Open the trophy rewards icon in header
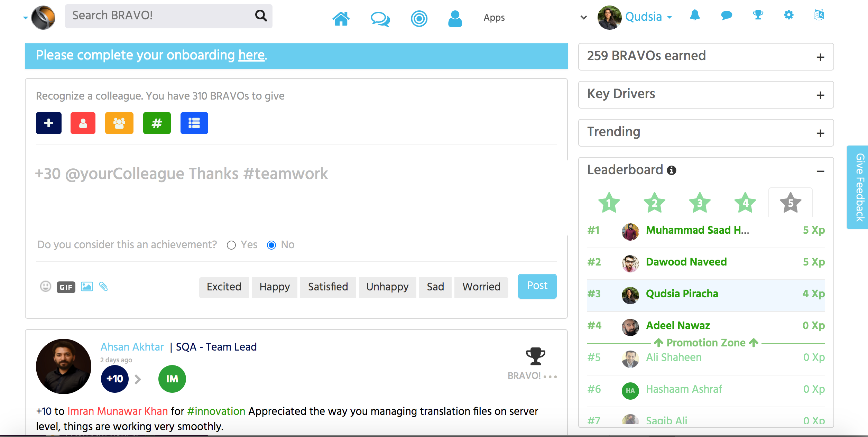Screen dimensions: 868x437 point(758,15)
